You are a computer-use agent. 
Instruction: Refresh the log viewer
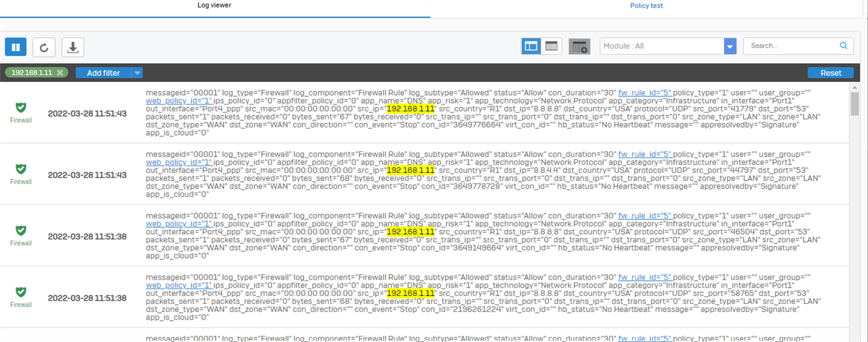pos(44,47)
